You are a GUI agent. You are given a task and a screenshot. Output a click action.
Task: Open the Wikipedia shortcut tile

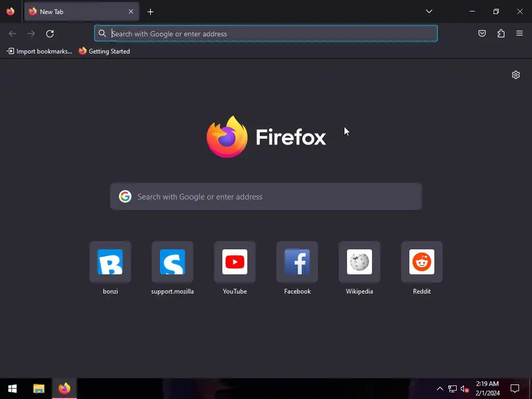(360, 262)
